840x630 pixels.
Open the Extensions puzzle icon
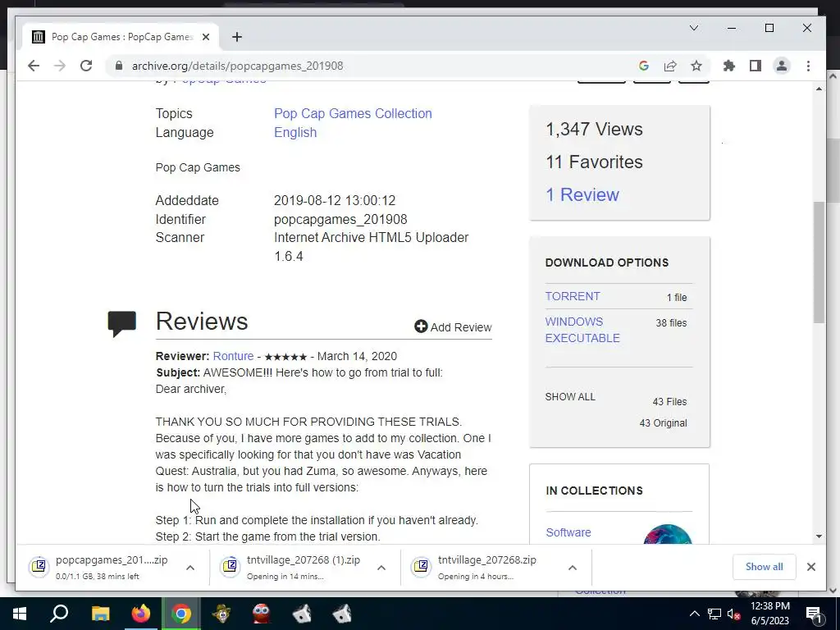pyautogui.click(x=729, y=66)
